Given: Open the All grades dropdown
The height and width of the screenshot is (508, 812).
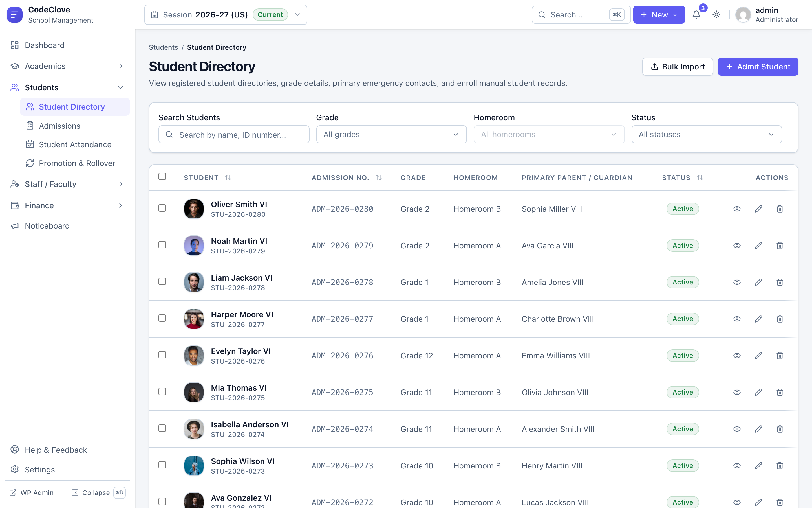Looking at the screenshot, I should [391, 134].
